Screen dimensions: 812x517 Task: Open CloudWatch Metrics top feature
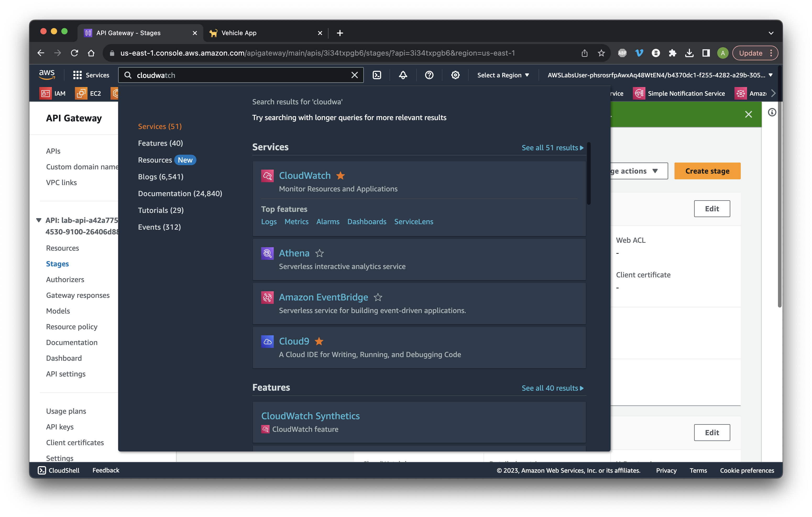point(297,222)
